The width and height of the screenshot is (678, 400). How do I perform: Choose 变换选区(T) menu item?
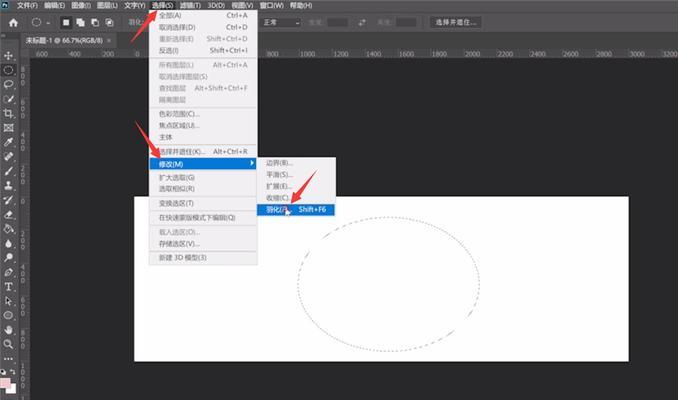[x=203, y=203]
